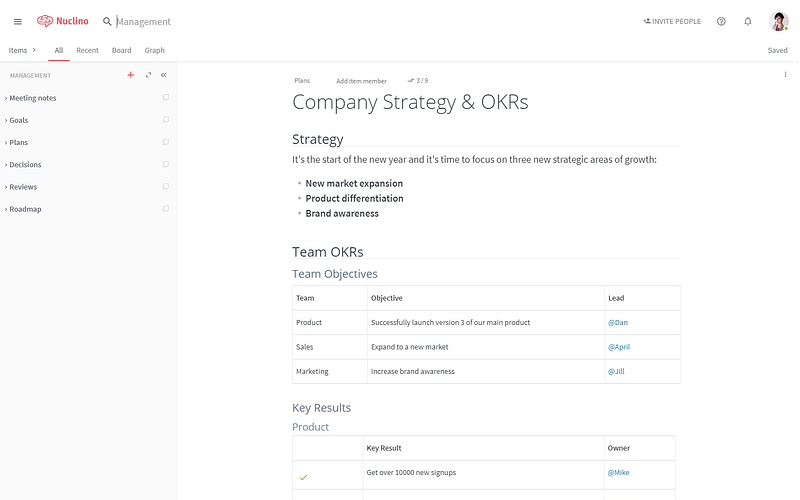The image size is (800, 500).
Task: Click the user profile avatar
Action: pos(779,21)
